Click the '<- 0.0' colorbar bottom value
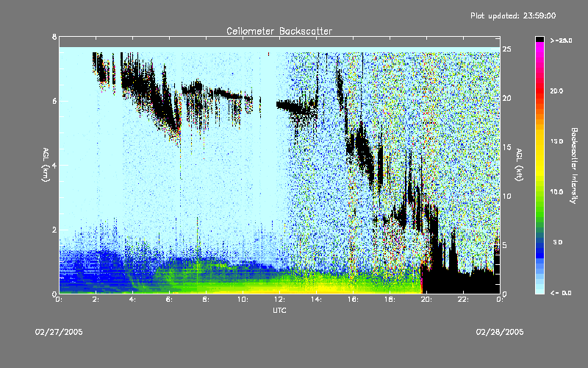 pyautogui.click(x=561, y=292)
